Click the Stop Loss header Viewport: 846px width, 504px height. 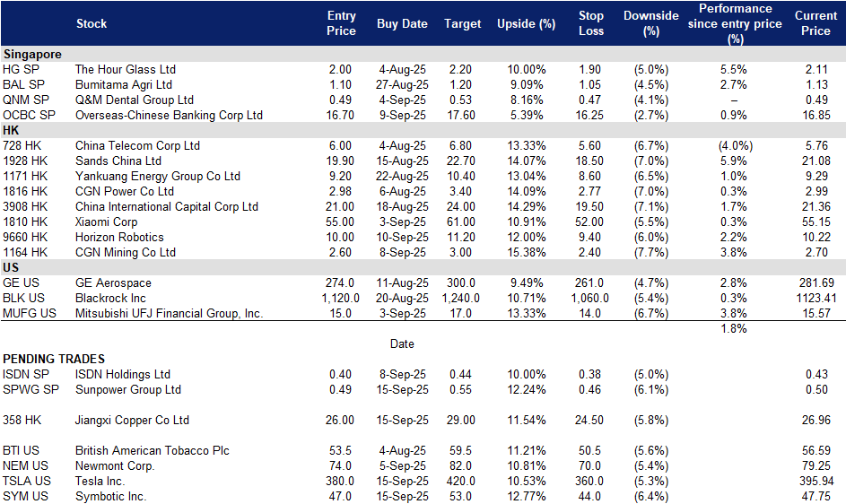point(591,23)
